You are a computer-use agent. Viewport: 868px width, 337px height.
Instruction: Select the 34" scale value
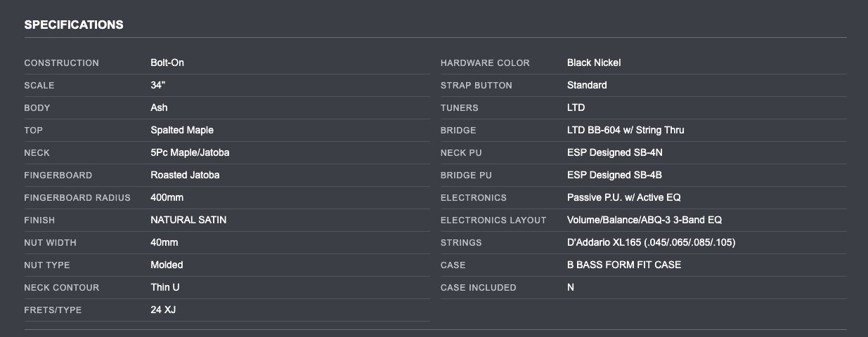[x=157, y=85]
